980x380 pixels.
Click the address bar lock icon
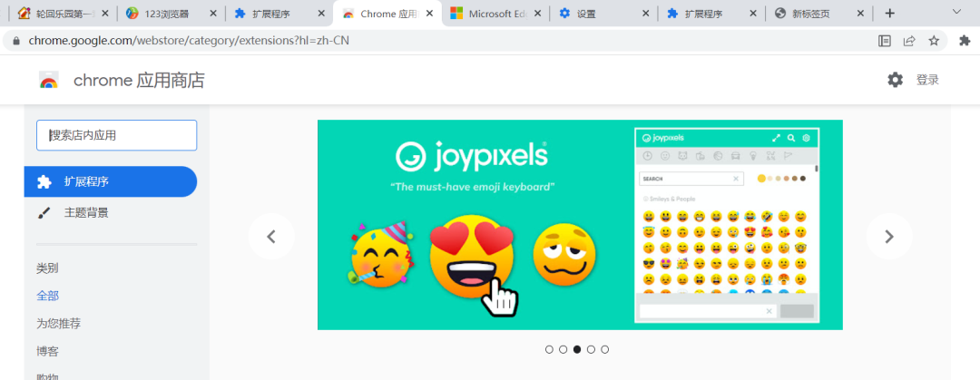16,41
